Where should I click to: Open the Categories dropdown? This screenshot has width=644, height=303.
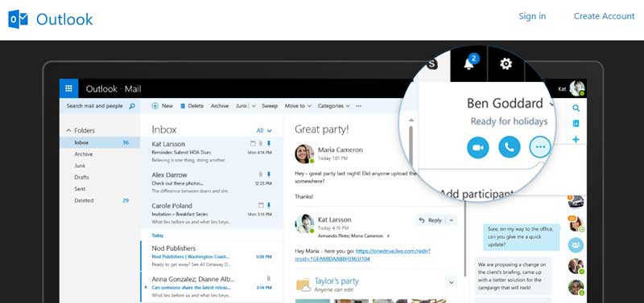[333, 106]
